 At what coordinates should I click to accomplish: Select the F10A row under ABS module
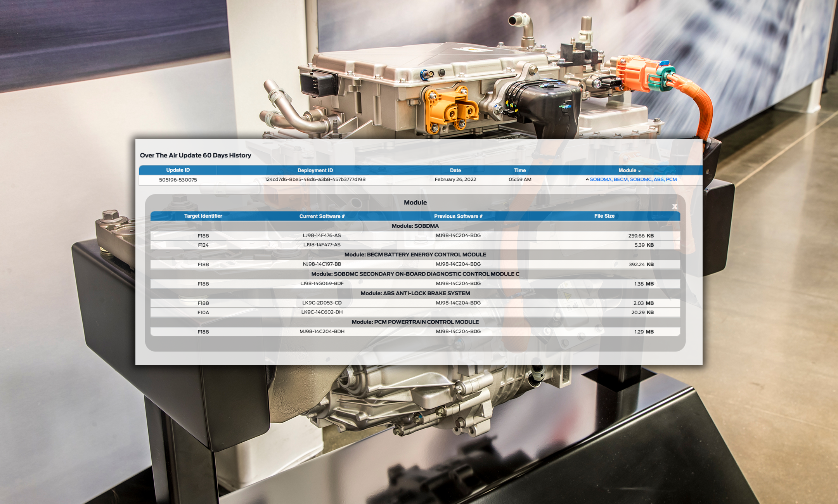[x=203, y=312]
